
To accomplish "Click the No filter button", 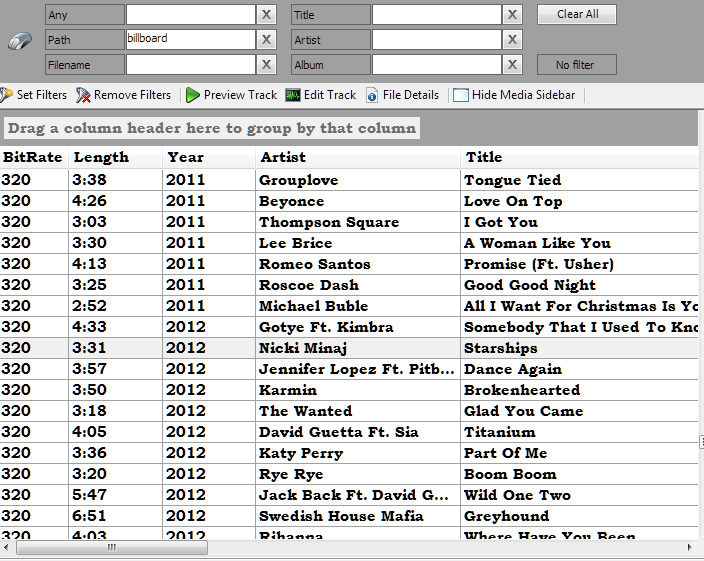I will coord(577,65).
